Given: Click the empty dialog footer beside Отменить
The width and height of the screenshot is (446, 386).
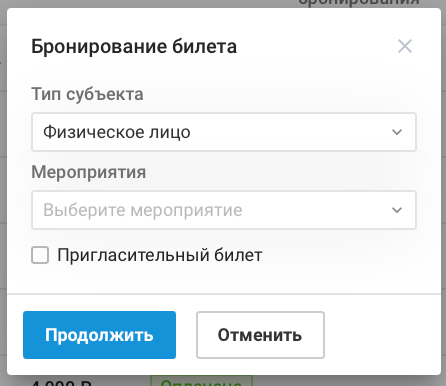Looking at the screenshot, I should click(382, 335).
